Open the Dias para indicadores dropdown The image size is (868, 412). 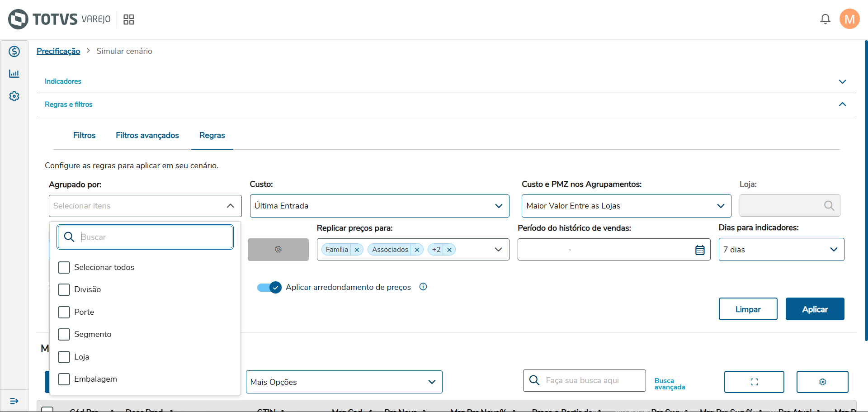(x=781, y=250)
